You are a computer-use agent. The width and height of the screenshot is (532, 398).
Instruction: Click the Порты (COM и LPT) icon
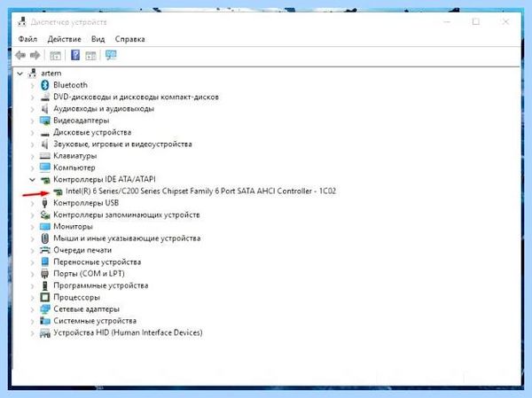click(44, 274)
